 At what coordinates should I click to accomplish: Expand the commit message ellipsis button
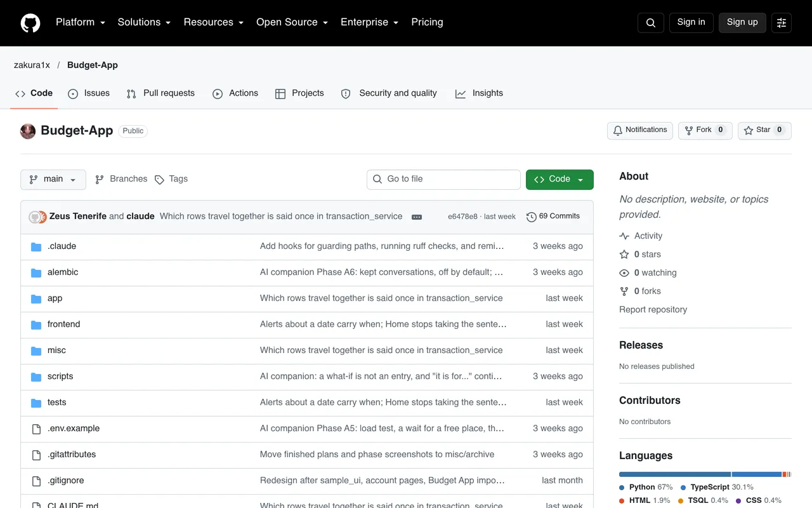pyautogui.click(x=417, y=217)
